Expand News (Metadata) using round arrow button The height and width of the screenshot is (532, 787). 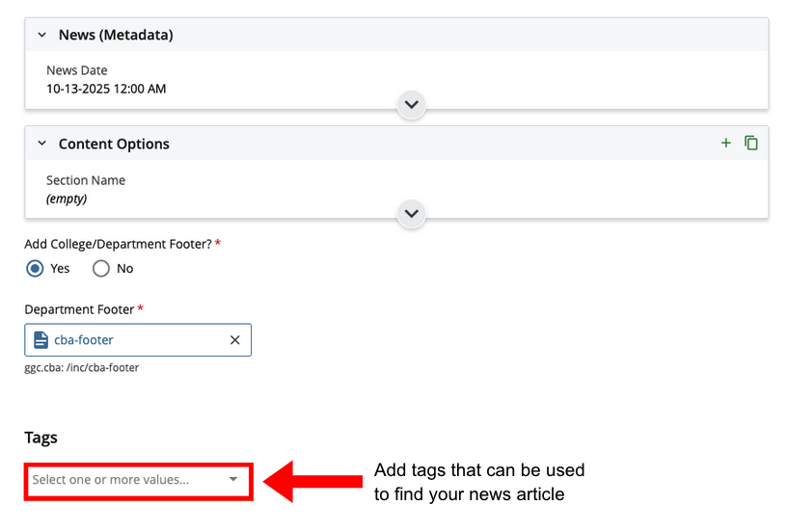412,104
